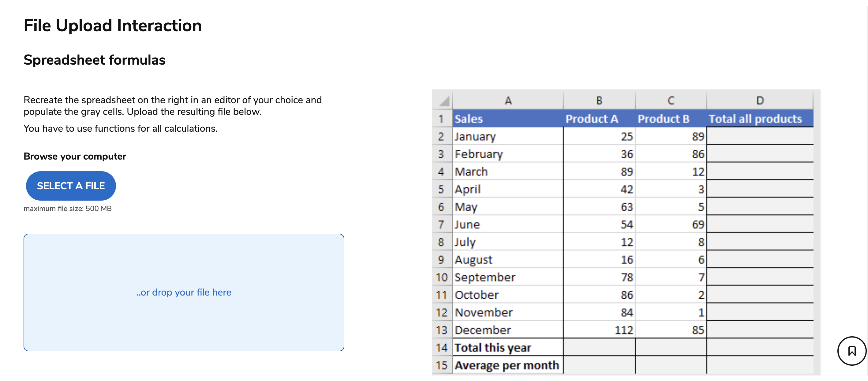
Task: Select column header D in the spreadsheet
Action: 760,100
